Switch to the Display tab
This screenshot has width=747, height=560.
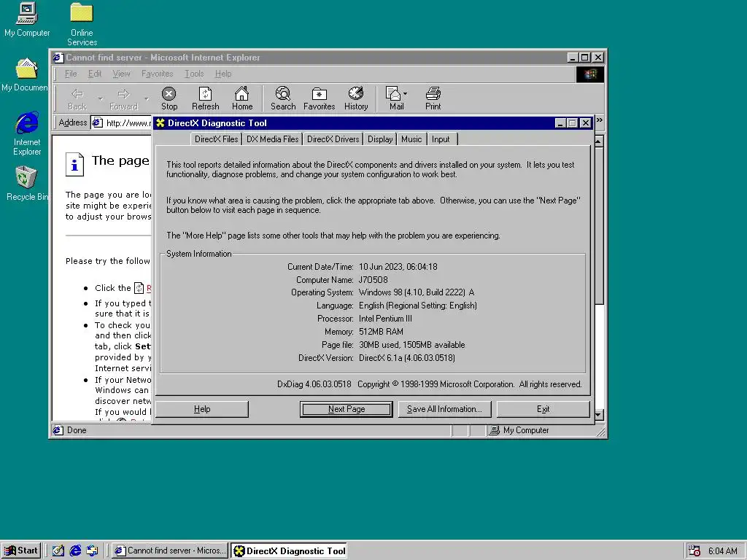(380, 139)
